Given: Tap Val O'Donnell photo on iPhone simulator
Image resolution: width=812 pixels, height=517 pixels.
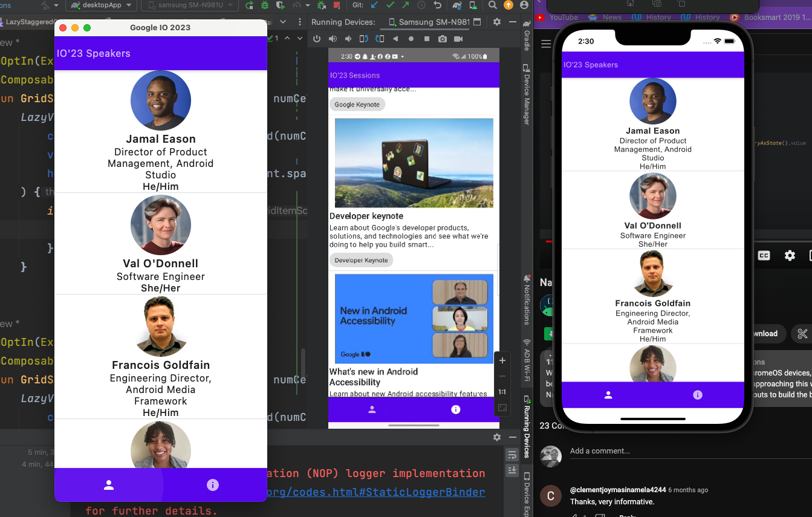Looking at the screenshot, I should click(653, 197).
